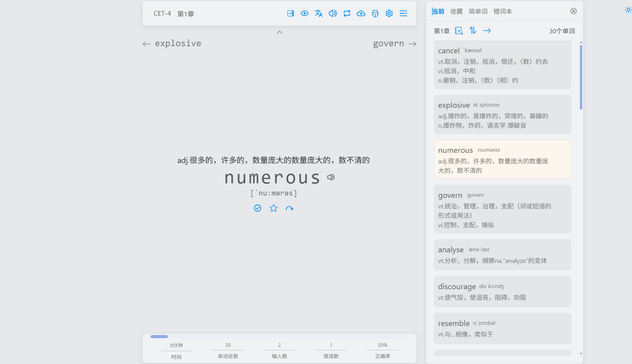The height and width of the screenshot is (364, 632).
Task: Go to next word govern
Action: [x=394, y=43]
